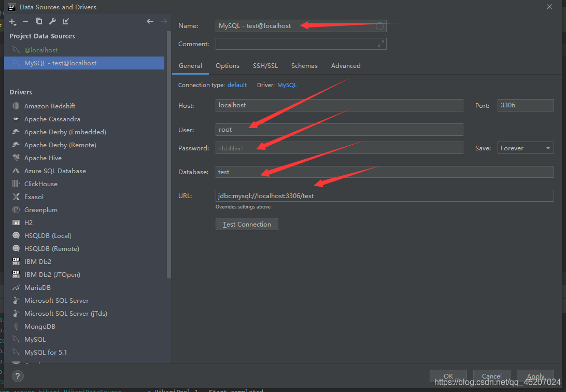Screen dimensions: 566x392
Task: Go forward with the right arrow
Action: click(x=164, y=21)
